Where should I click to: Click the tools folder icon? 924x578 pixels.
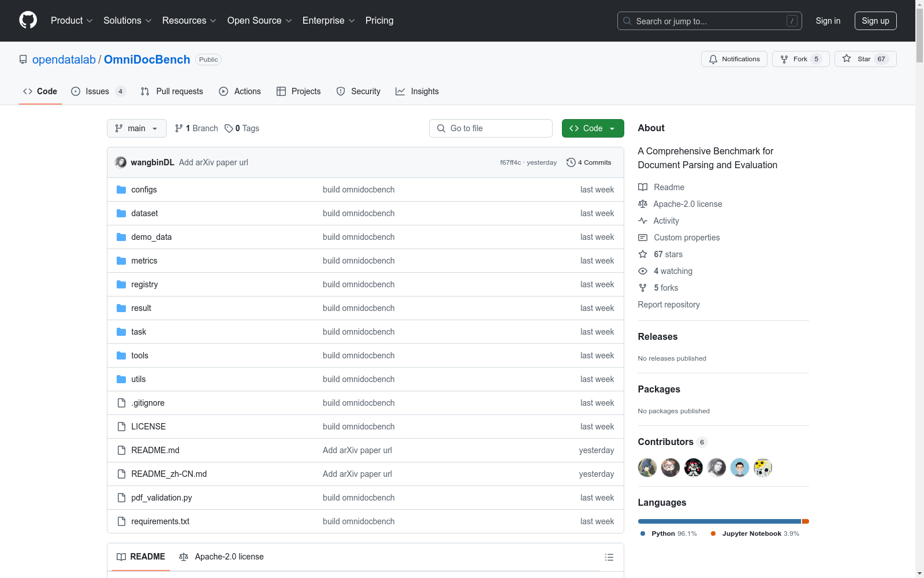coord(121,355)
